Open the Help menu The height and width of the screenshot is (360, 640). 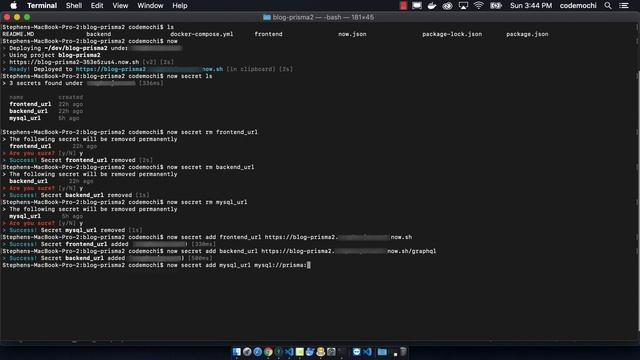coord(180,5)
